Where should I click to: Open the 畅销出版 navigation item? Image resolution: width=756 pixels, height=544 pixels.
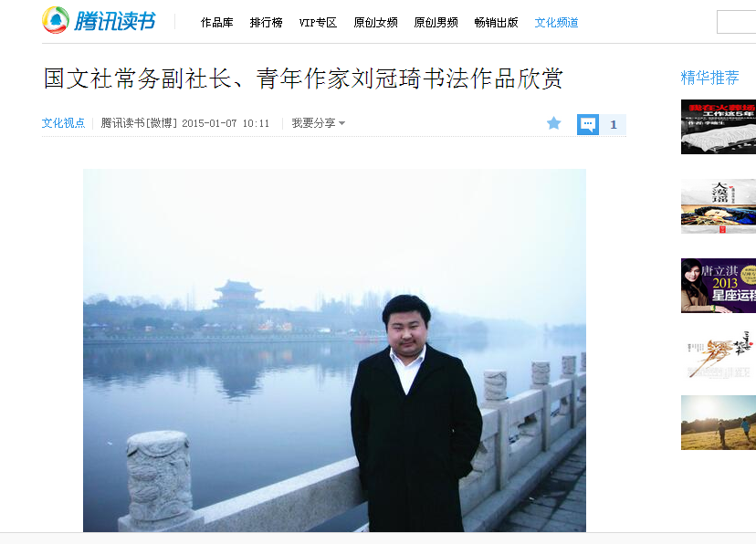coord(496,23)
